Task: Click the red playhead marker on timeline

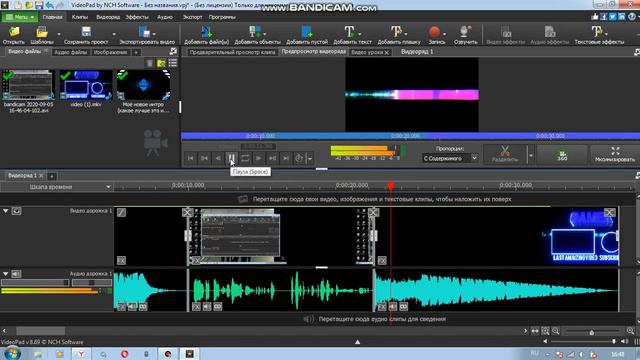Action: pos(391,185)
